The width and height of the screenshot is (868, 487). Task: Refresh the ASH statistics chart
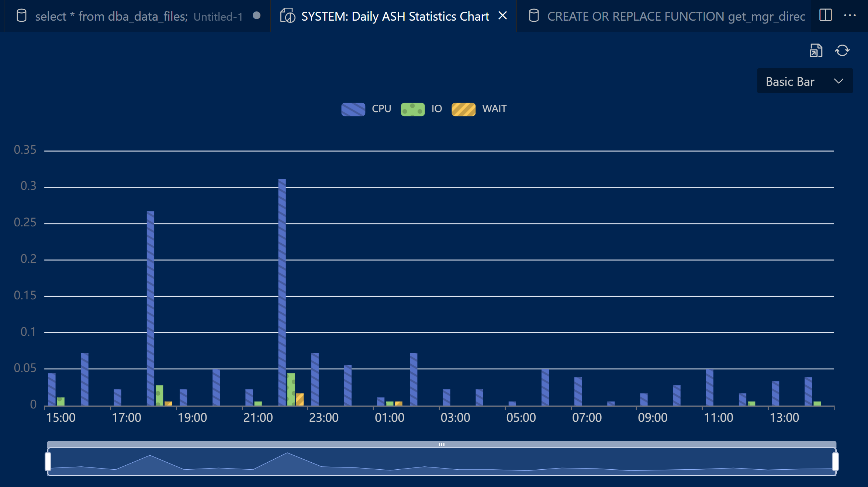[x=842, y=51]
